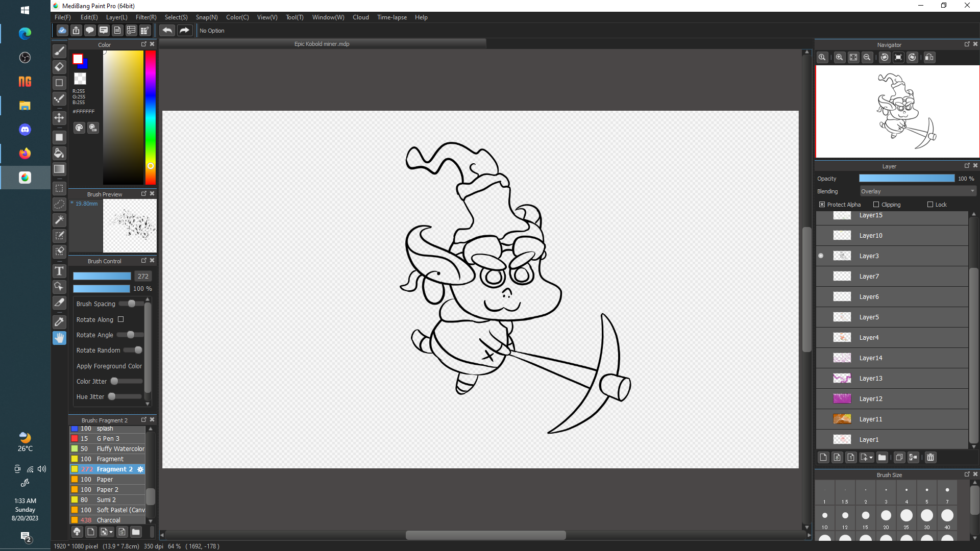This screenshot has width=980, height=551.
Task: Select the Move tool
Action: point(59,118)
